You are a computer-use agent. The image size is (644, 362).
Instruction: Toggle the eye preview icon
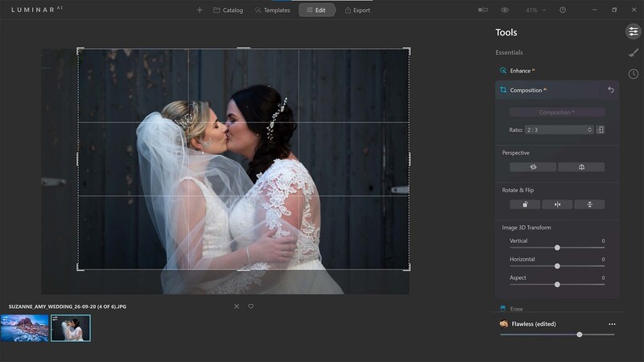[x=505, y=10]
